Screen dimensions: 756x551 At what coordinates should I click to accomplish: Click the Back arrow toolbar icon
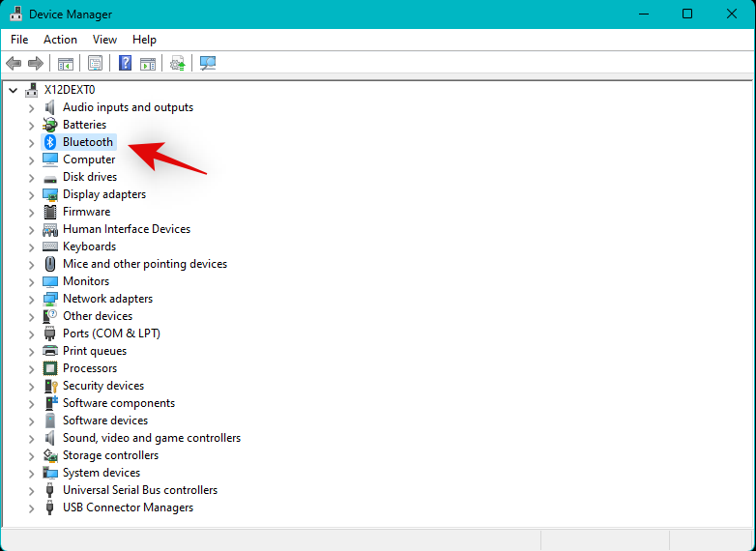14,63
